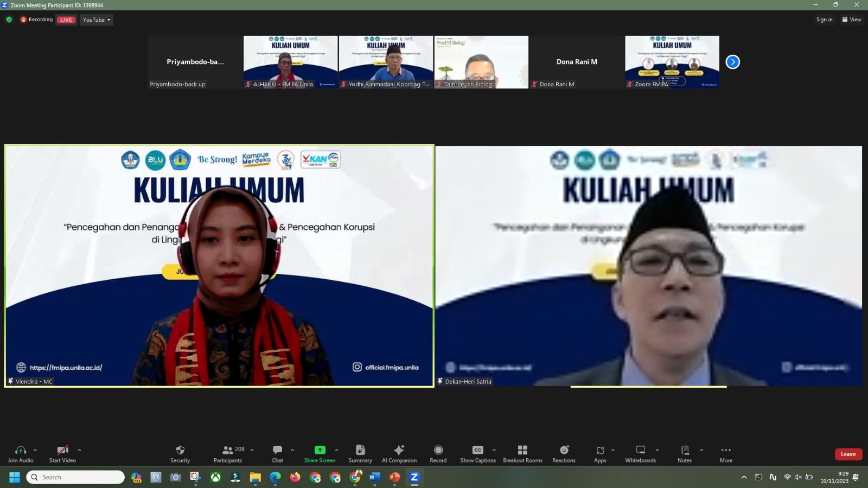This screenshot has width=868, height=488.
Task: Expand the Share Screen options arrow
Action: point(336,450)
